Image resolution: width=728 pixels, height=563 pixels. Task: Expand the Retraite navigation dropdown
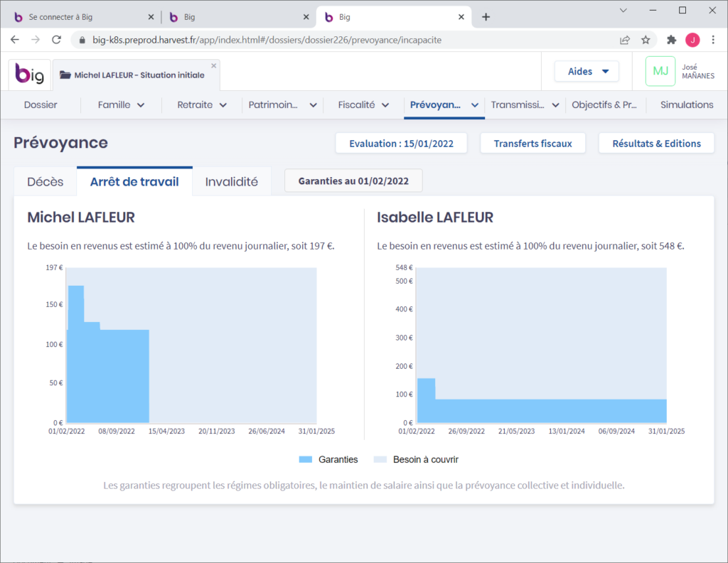pos(202,104)
